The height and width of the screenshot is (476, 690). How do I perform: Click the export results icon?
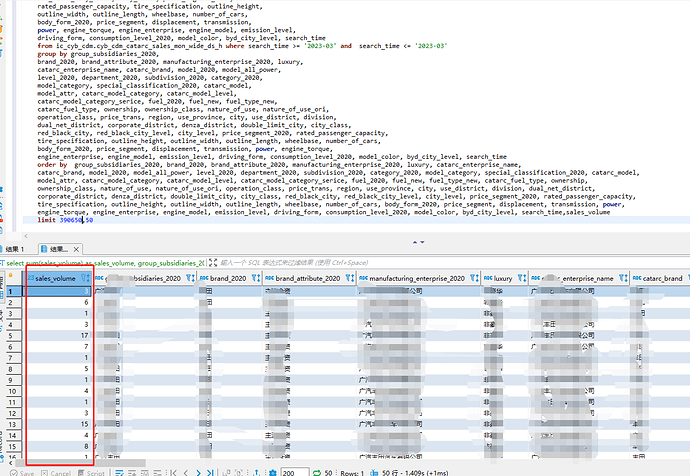click(x=257, y=473)
